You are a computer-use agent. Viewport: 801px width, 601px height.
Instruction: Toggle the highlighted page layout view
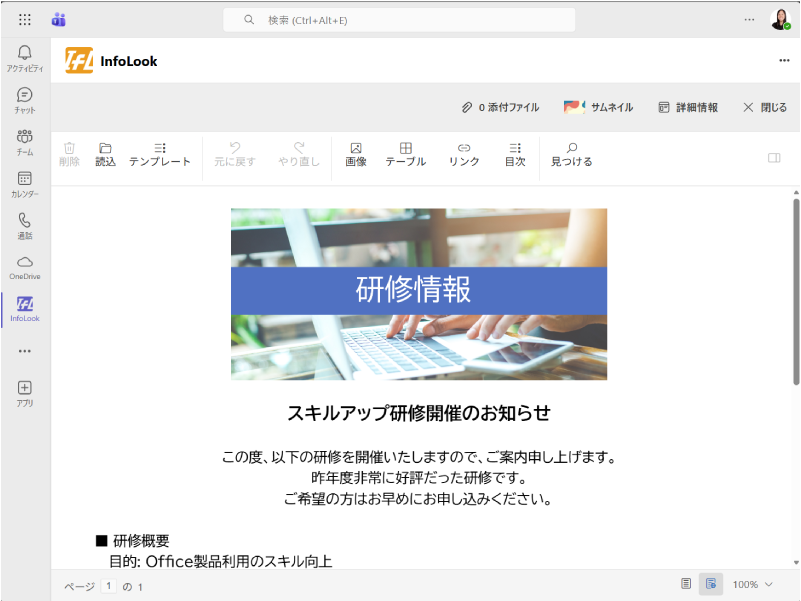coord(711,584)
